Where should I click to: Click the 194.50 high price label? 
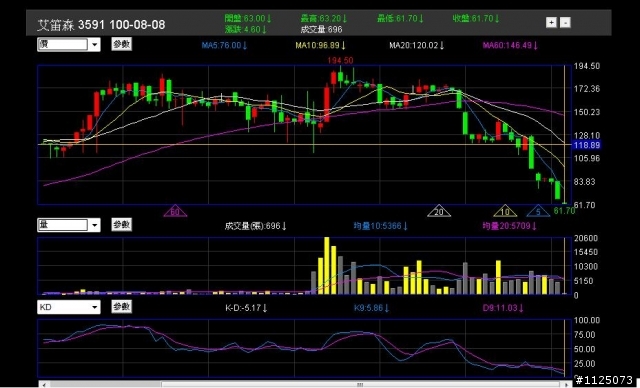coord(340,60)
